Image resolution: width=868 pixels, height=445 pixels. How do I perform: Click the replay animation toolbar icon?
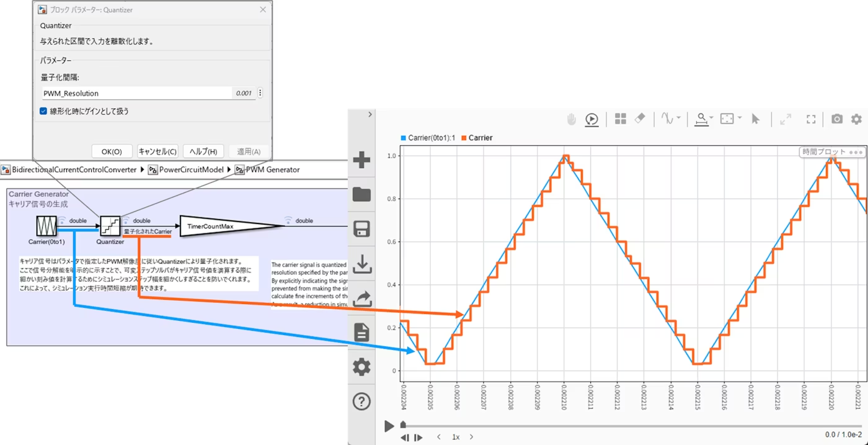point(591,119)
